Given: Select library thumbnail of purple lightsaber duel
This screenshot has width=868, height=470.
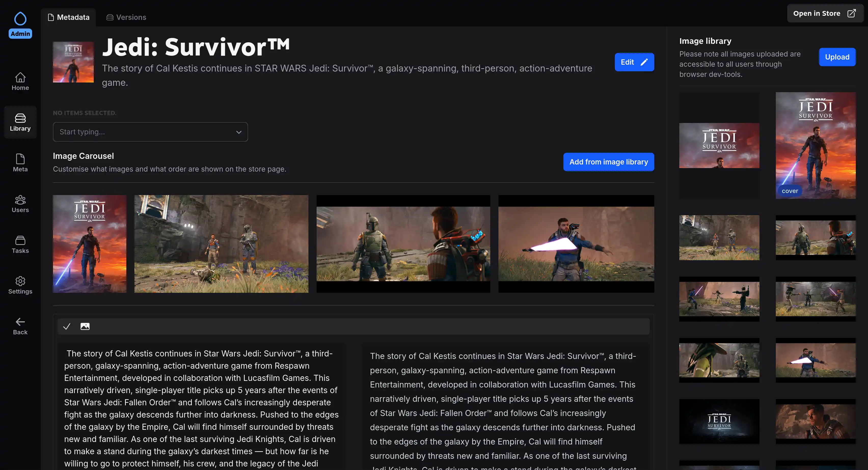Looking at the screenshot, I should pos(719,299).
